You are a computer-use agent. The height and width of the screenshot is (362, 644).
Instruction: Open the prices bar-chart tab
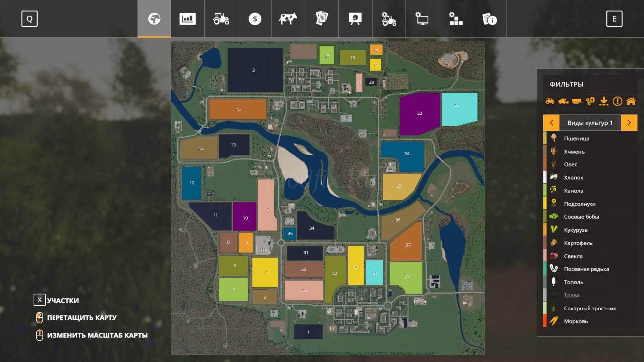[x=188, y=19]
